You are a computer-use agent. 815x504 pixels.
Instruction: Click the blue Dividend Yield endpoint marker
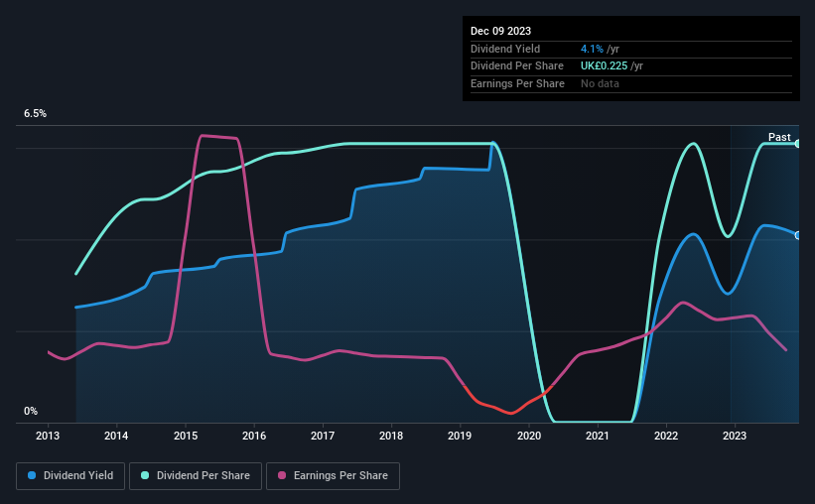coord(798,235)
